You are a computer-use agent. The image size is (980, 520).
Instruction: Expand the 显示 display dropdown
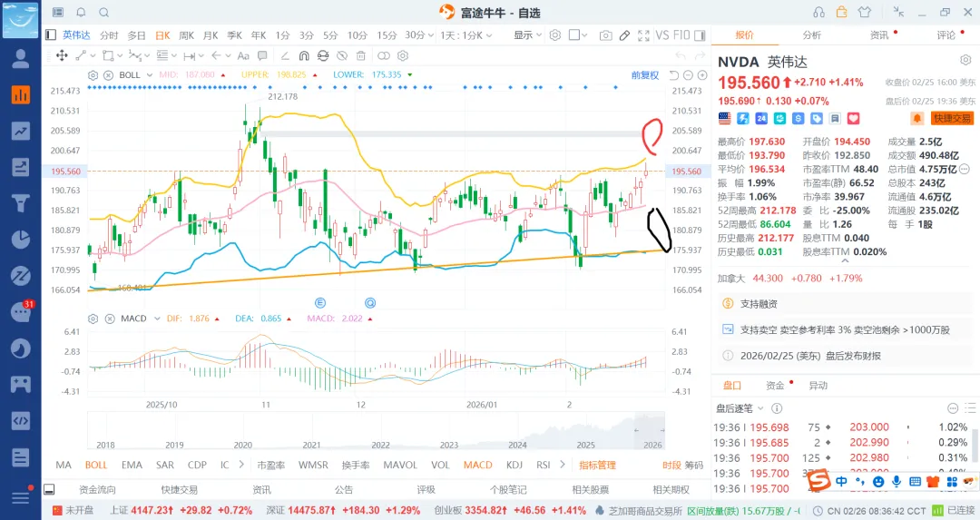coord(527,35)
